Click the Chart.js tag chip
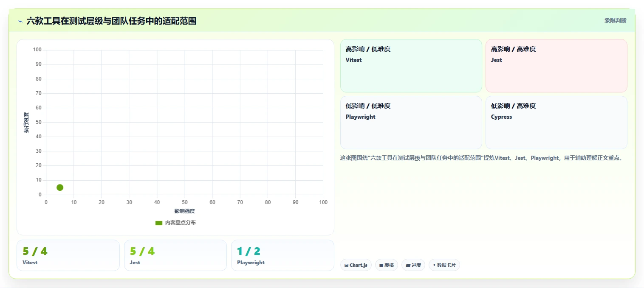This screenshot has height=288, width=644. pyautogui.click(x=356, y=265)
